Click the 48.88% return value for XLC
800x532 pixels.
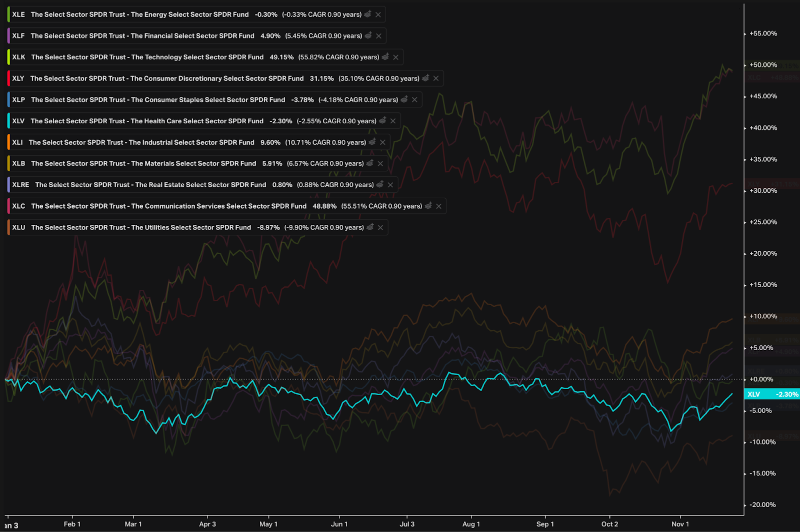click(x=324, y=206)
